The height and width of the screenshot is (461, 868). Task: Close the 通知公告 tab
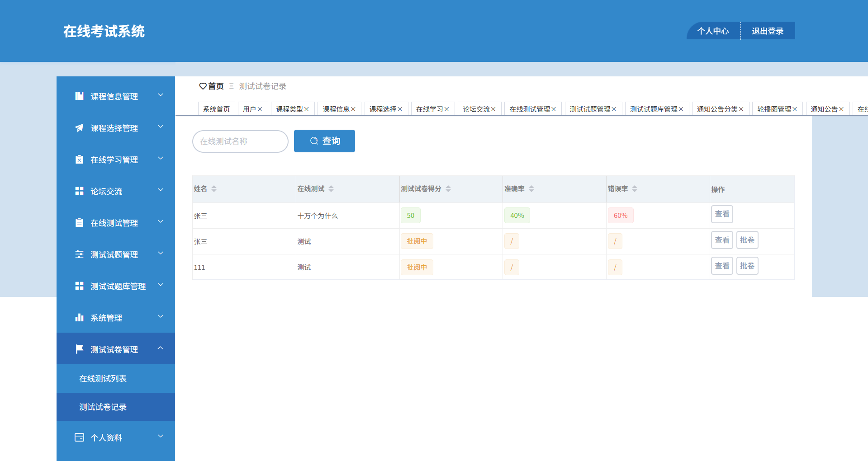(841, 109)
